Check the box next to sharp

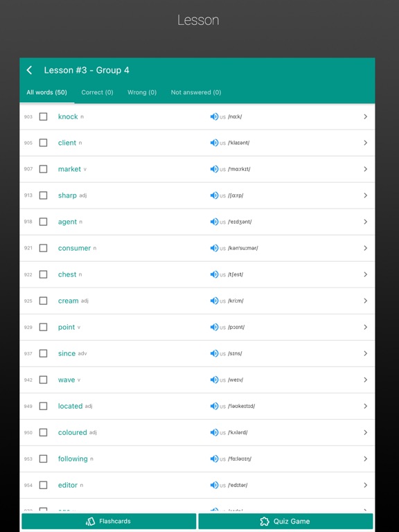point(43,195)
